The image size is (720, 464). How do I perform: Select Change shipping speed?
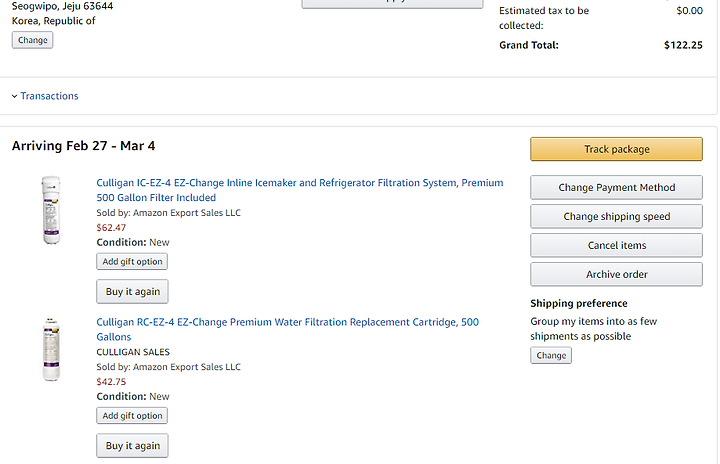(616, 216)
